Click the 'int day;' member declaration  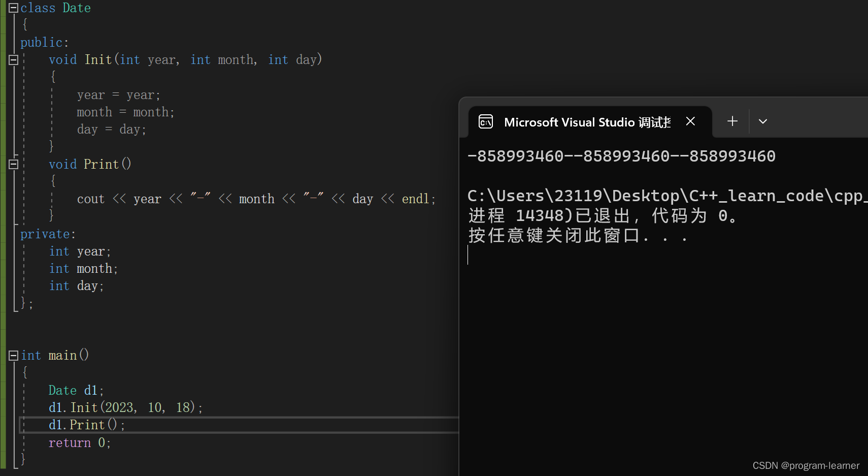[x=77, y=286]
